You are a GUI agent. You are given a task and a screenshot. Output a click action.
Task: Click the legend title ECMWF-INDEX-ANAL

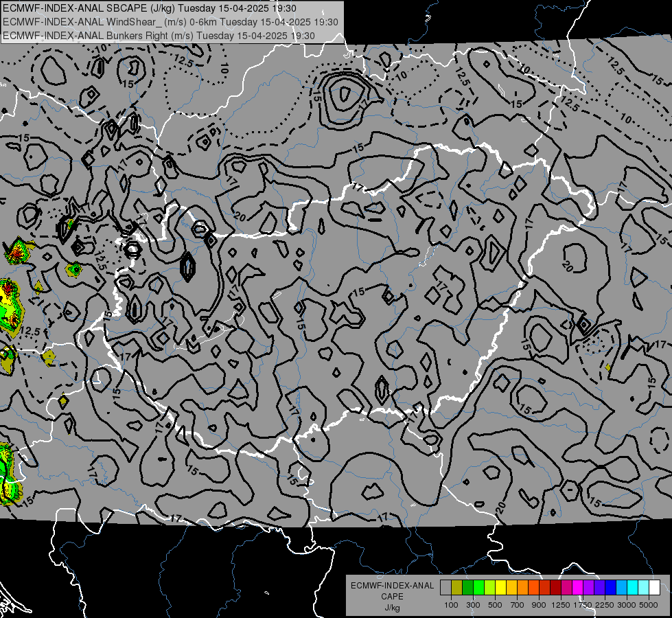coord(392,586)
